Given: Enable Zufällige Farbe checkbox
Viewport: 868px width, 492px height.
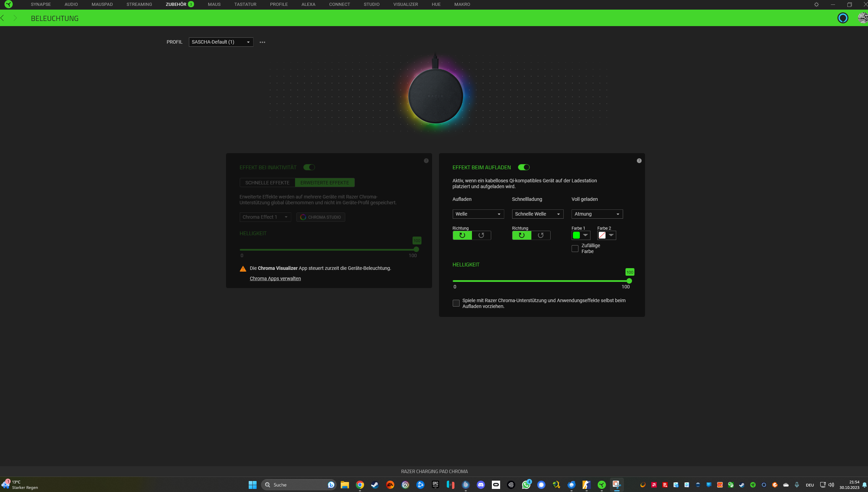Looking at the screenshot, I should (x=575, y=249).
